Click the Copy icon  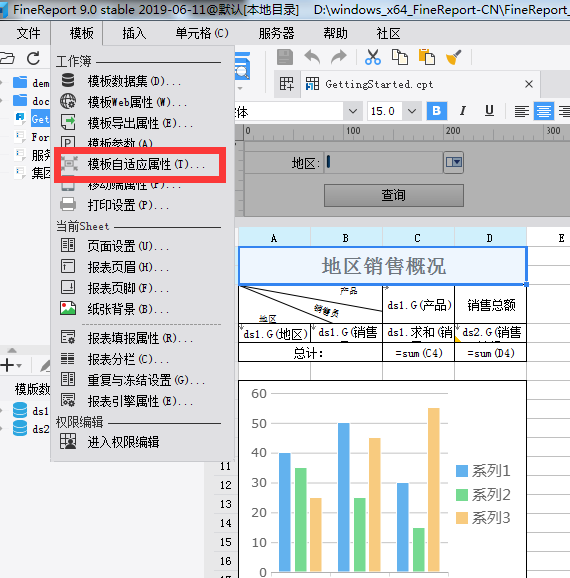(x=400, y=58)
